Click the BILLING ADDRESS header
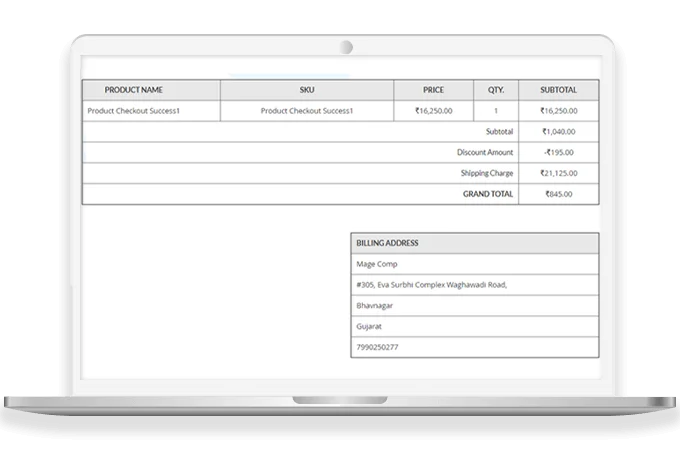Image resolution: width=680 pixels, height=450 pixels. pos(387,243)
